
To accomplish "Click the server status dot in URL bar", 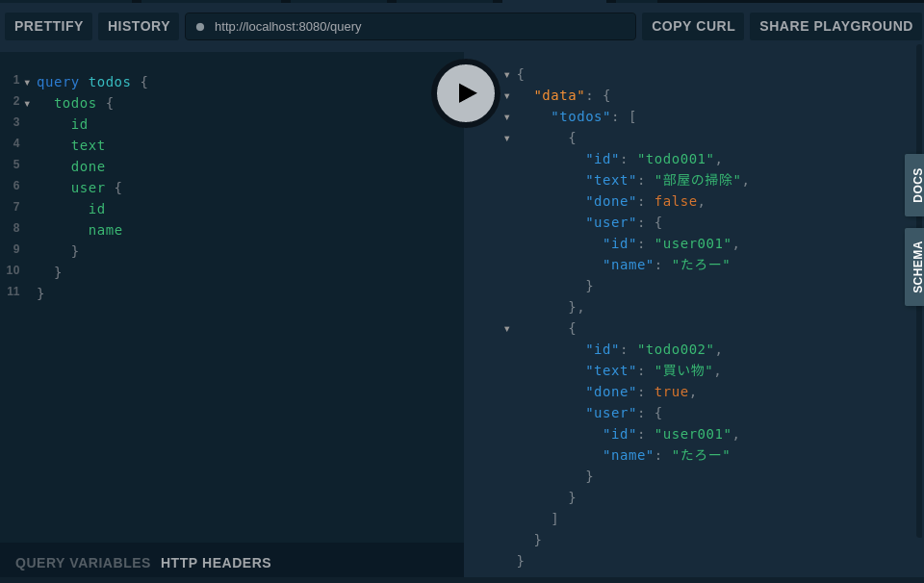I will (200, 26).
